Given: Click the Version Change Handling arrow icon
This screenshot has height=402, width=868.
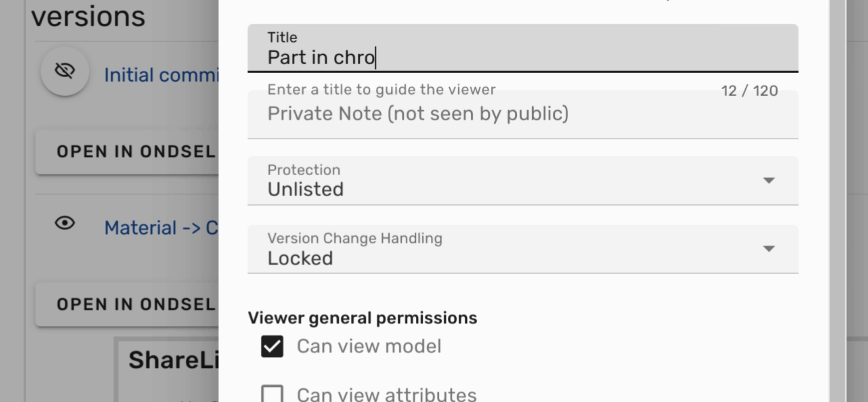Looking at the screenshot, I should tap(769, 249).
